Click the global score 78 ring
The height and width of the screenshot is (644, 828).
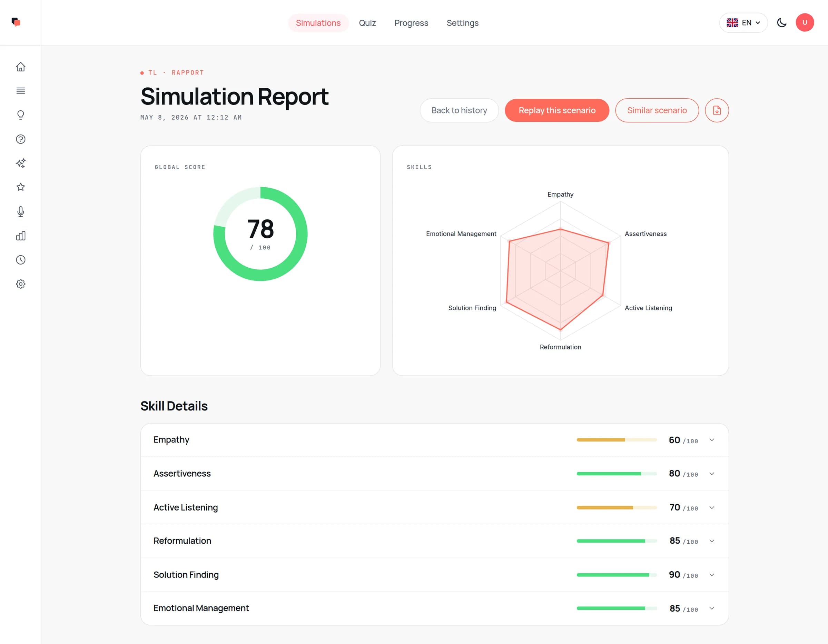click(260, 234)
